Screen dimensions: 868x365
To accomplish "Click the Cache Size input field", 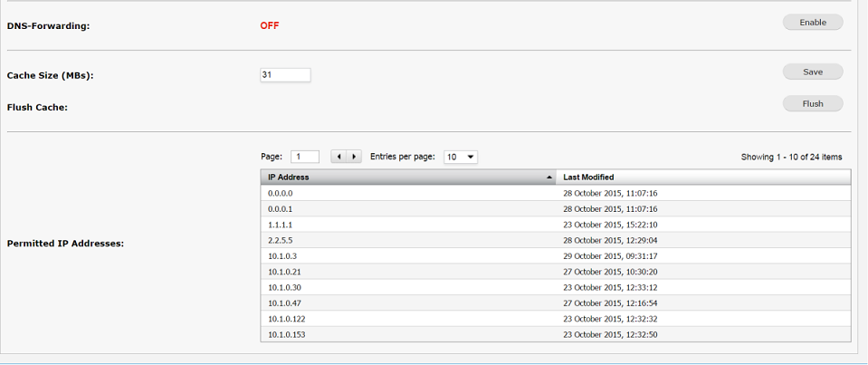I will (x=285, y=75).
